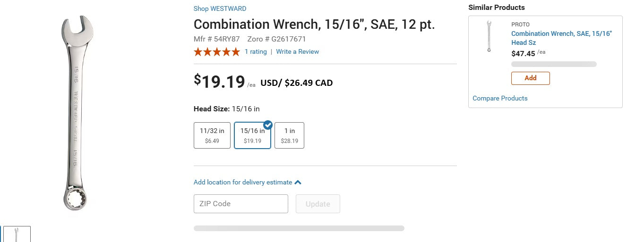Open the 1 rating link
Viewport: 644px width, 242px height.
tap(256, 52)
